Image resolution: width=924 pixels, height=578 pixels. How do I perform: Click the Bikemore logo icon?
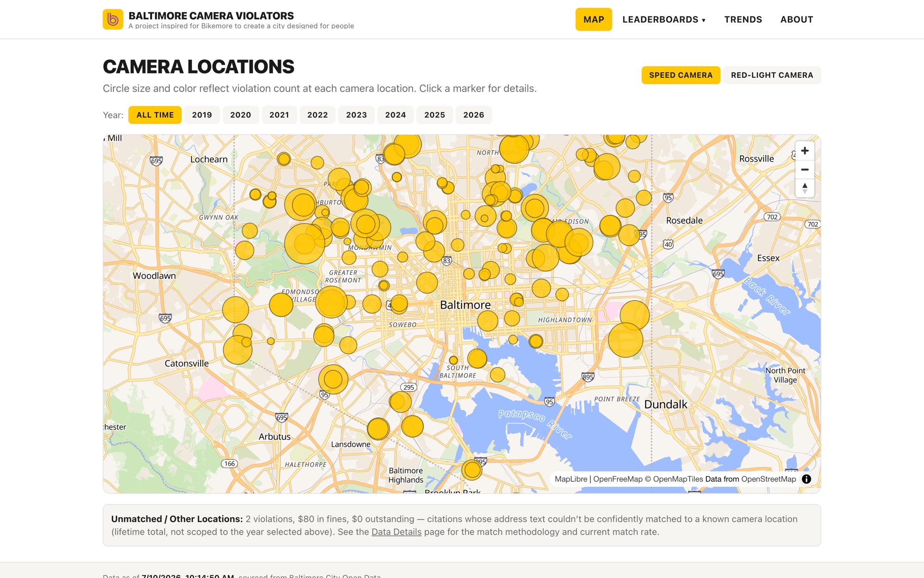113,19
